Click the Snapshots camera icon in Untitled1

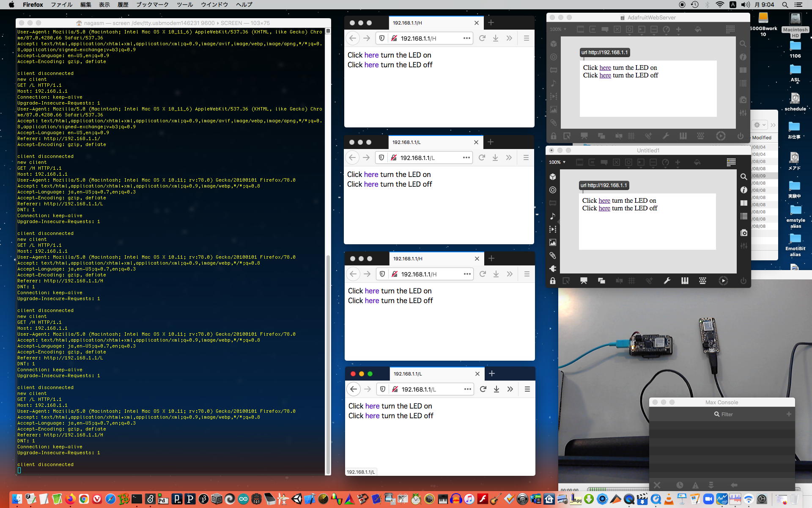tap(743, 233)
